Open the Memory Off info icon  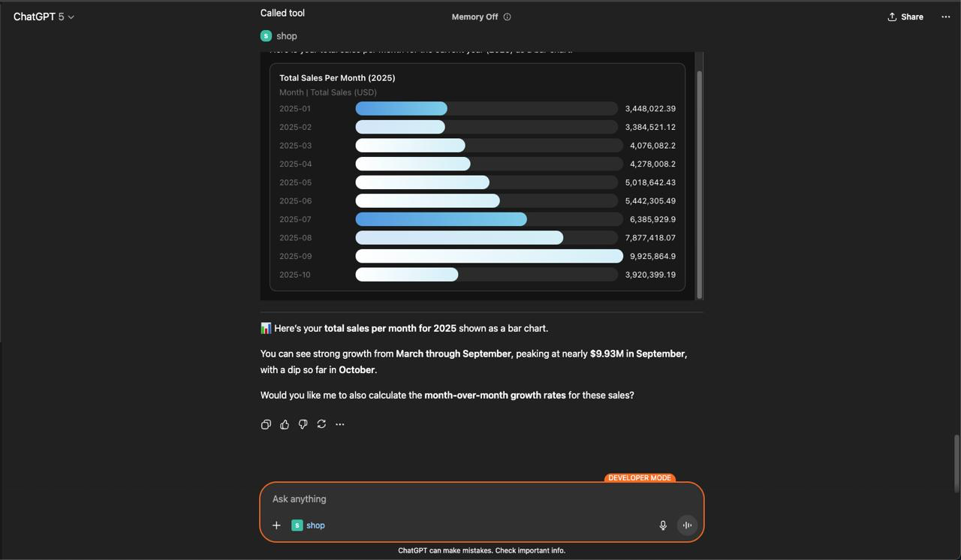pyautogui.click(x=508, y=17)
